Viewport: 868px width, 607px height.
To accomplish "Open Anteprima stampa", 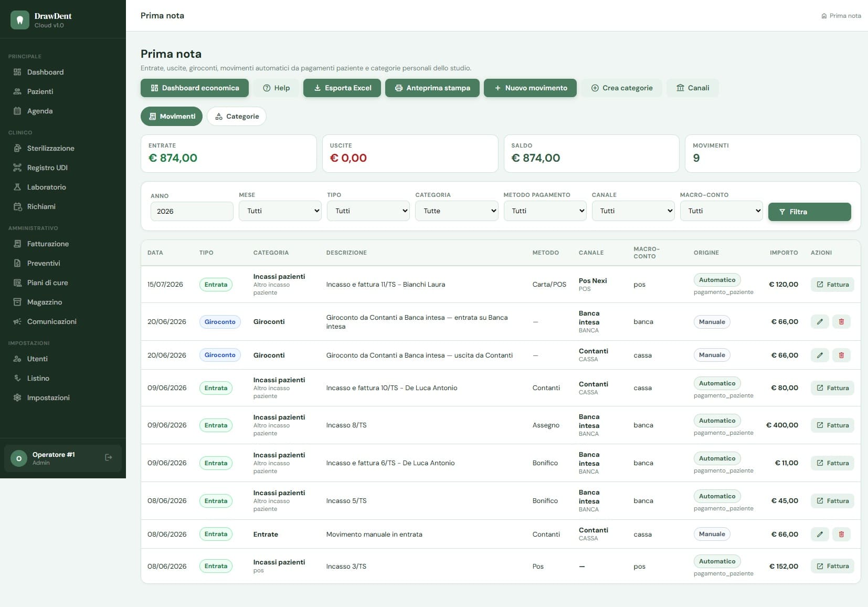I will (x=432, y=88).
